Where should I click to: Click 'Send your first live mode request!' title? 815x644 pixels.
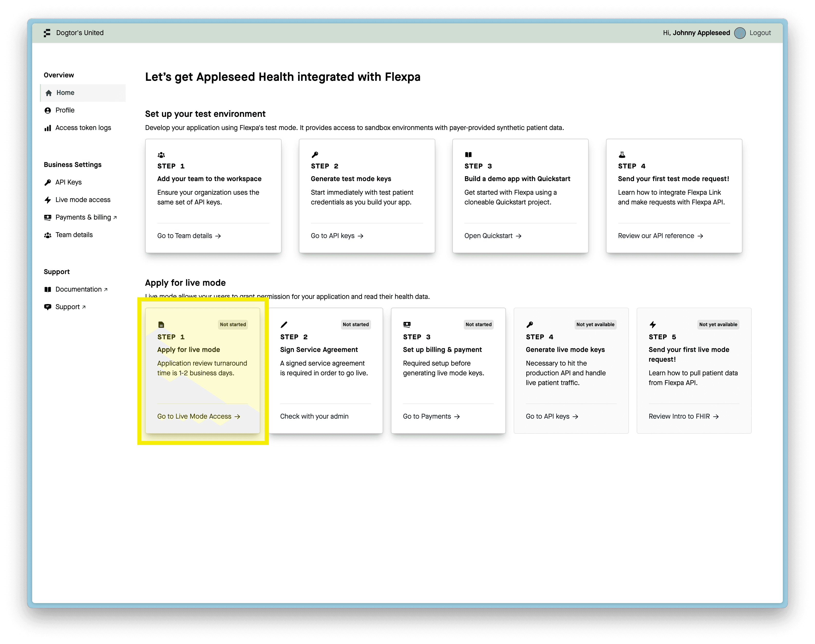pos(689,354)
